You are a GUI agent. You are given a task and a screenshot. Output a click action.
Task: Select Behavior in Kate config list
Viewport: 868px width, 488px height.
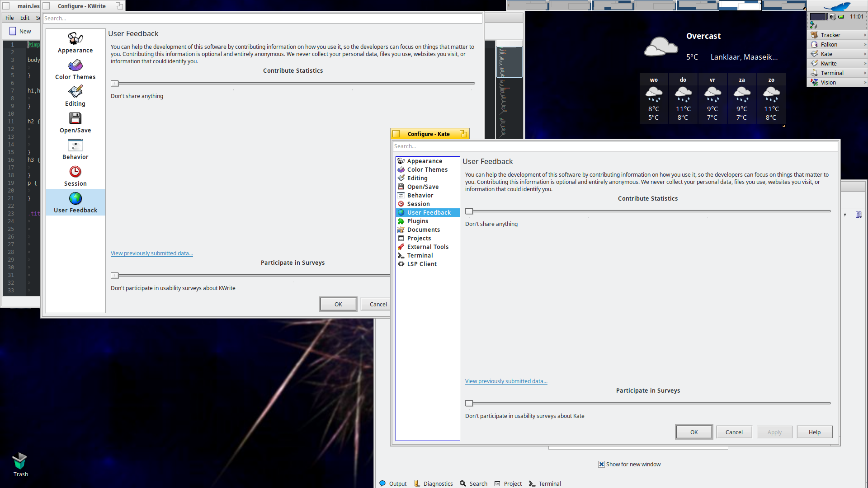coord(428,195)
